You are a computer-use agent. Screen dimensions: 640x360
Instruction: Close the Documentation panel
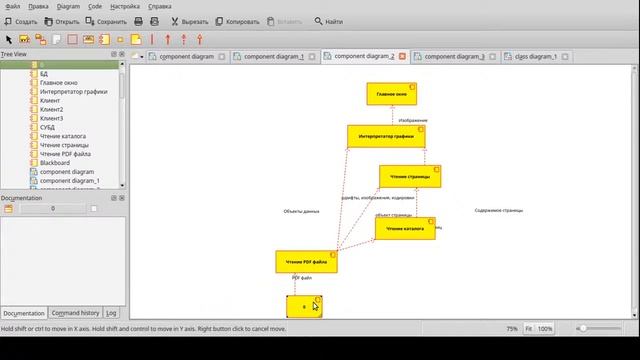(x=122, y=198)
